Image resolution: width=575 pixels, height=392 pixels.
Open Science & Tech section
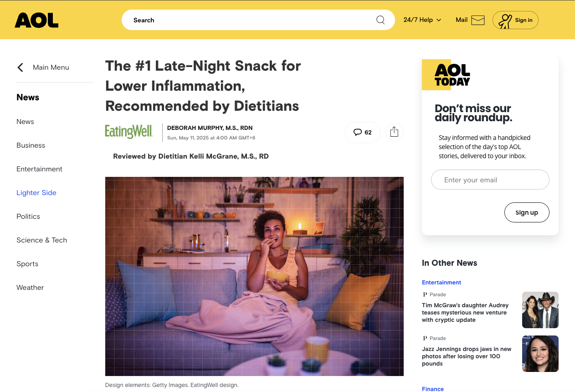[x=42, y=240]
